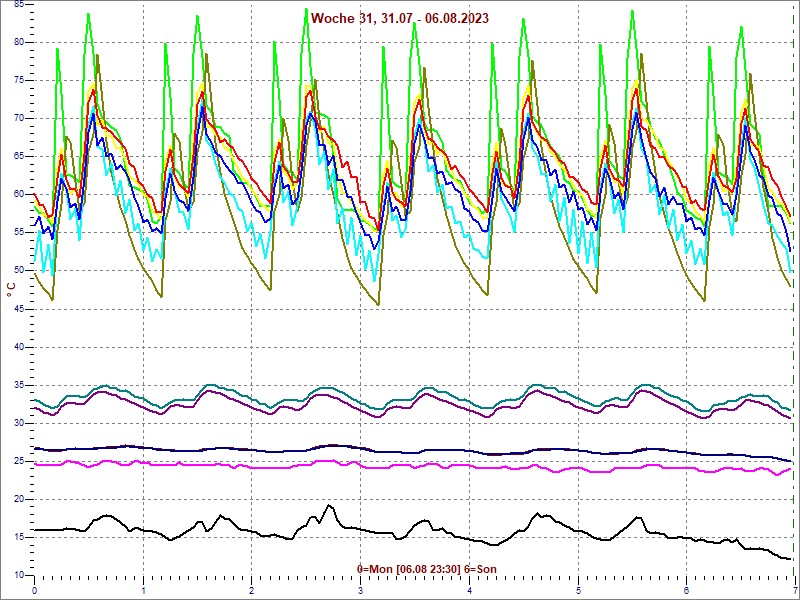Click y-axis label 85
The height and width of the screenshot is (600, 800).
[19, 4]
